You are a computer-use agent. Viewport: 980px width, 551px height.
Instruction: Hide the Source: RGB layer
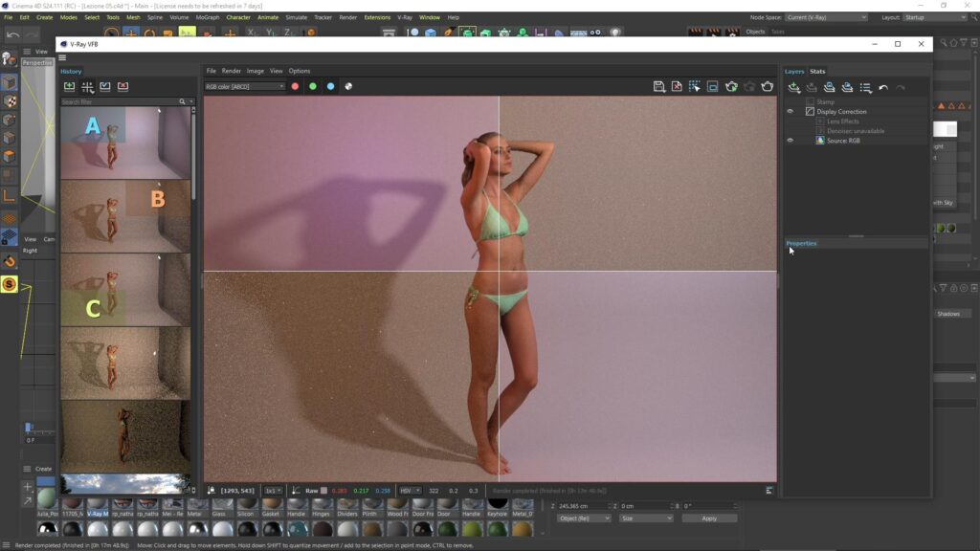(790, 141)
